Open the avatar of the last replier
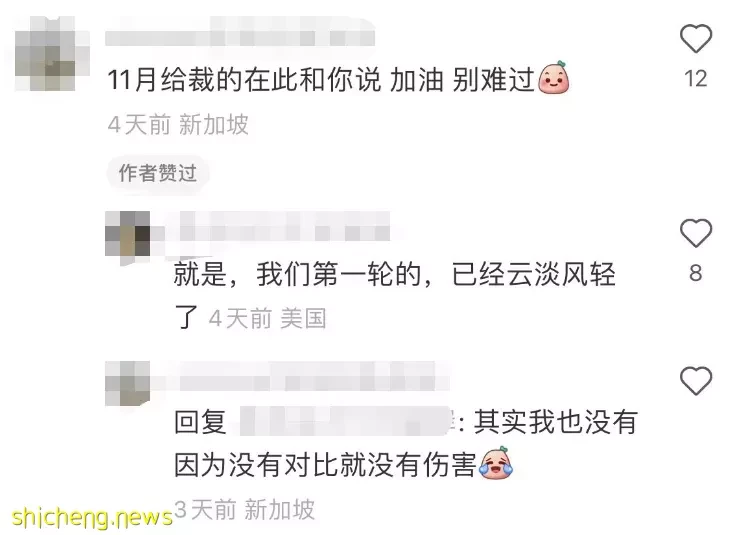Viewport: 739px width, 535px height. (127, 383)
